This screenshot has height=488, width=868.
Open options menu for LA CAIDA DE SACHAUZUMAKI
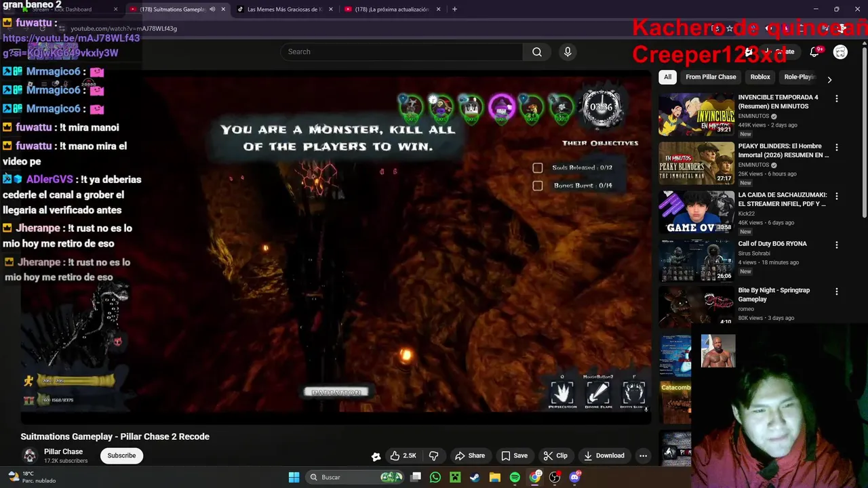pyautogui.click(x=836, y=196)
